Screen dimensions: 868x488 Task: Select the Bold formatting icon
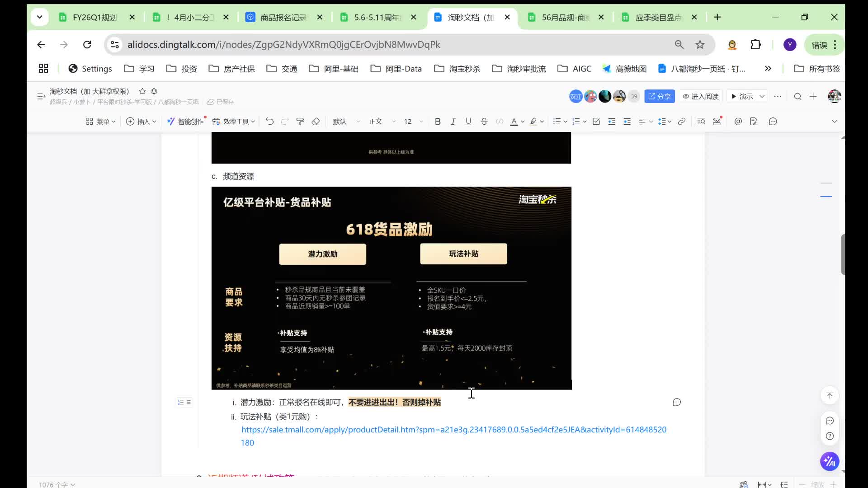click(437, 121)
